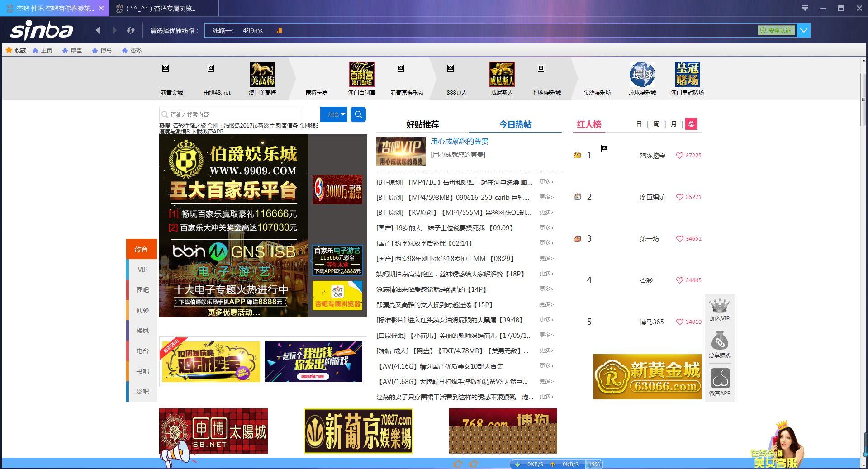This screenshot has height=469, width=868.
Task: Select the 周 ranking period option
Action: click(x=656, y=124)
